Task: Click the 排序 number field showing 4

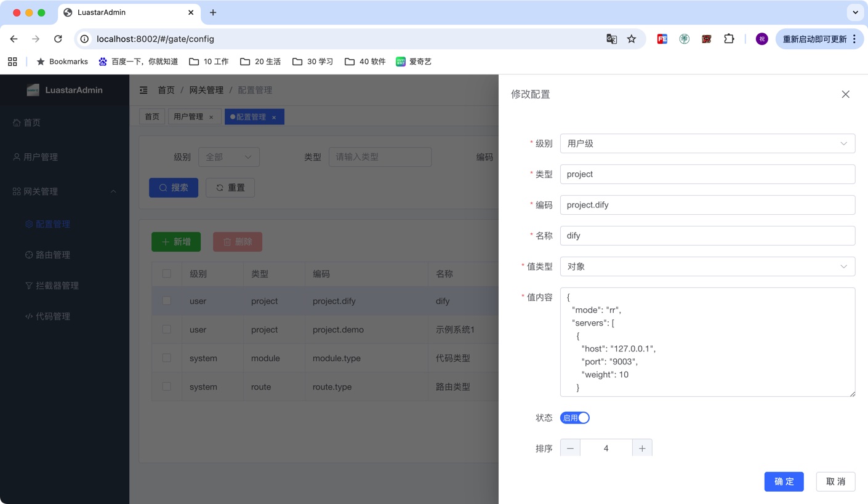Action: pyautogui.click(x=606, y=449)
